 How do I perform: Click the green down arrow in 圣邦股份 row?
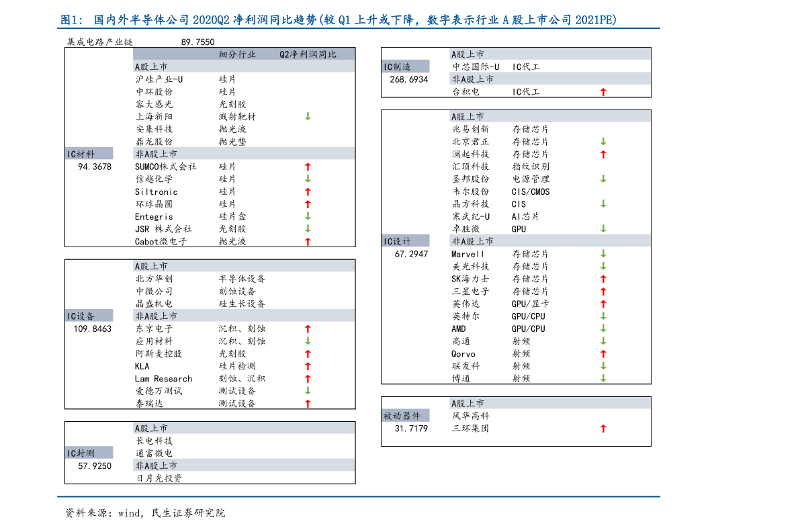point(603,179)
